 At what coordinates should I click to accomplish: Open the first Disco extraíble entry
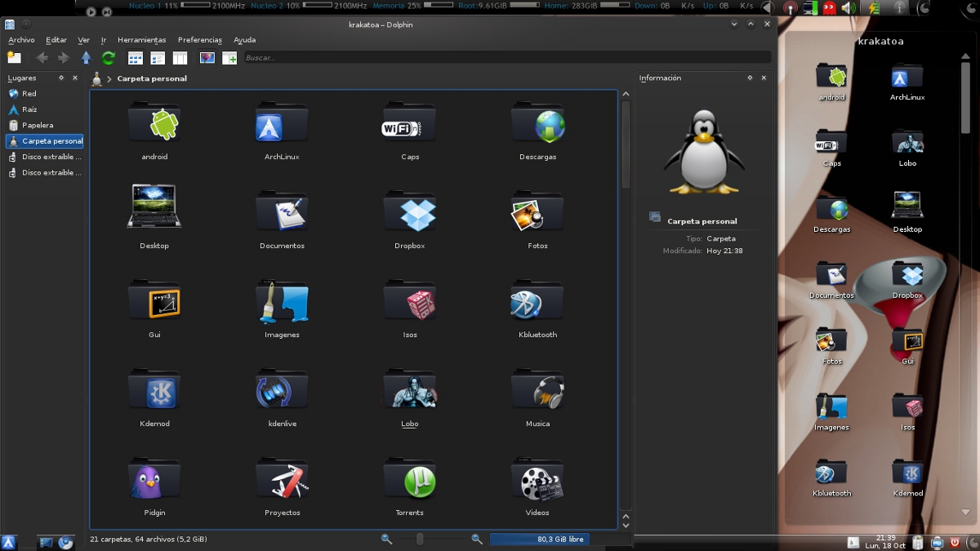click(x=44, y=157)
